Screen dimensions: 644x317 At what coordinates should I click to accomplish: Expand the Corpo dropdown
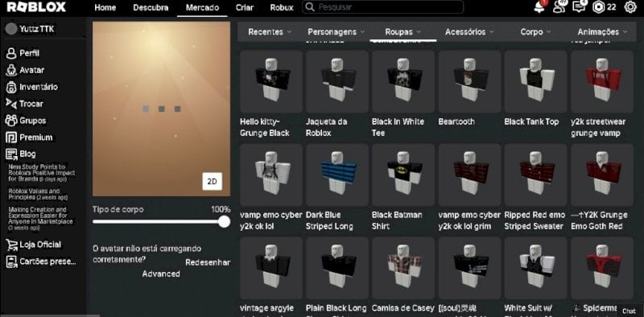535,31
